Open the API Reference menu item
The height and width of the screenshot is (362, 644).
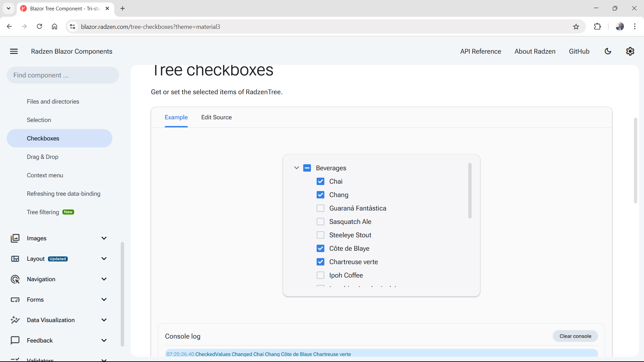[480, 51]
